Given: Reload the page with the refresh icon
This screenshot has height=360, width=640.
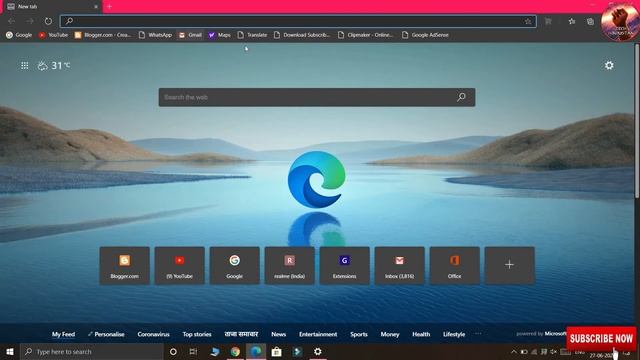Looking at the screenshot, I should click(x=48, y=21).
